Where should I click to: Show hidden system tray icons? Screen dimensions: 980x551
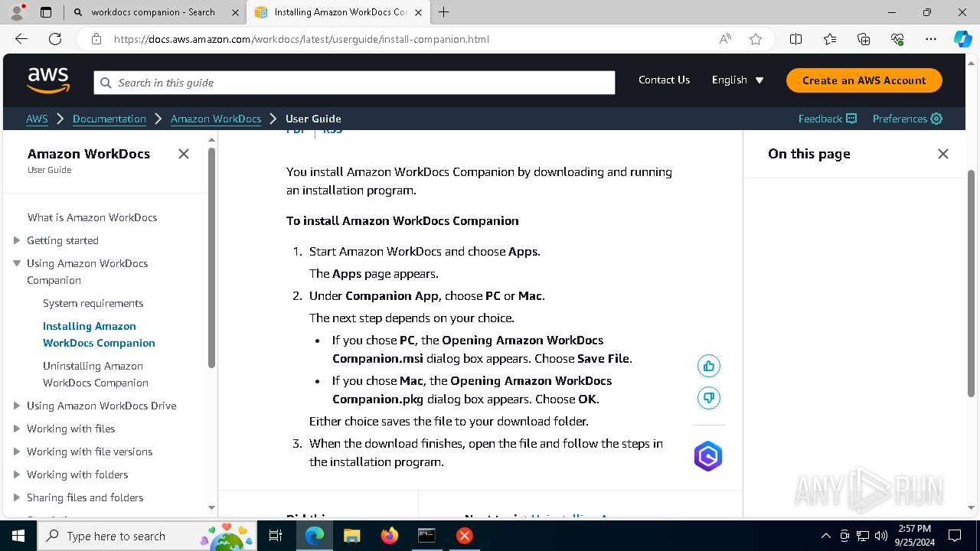825,536
